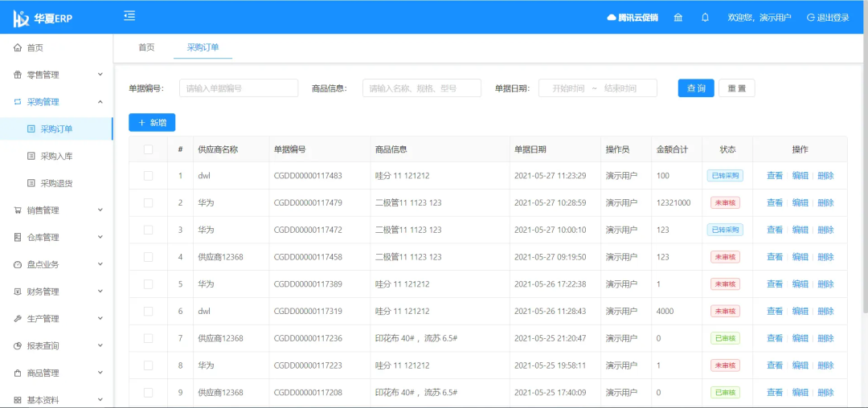Image resolution: width=868 pixels, height=408 pixels.
Task: Expand the 盘点业务 menu chevron
Action: pos(100,264)
